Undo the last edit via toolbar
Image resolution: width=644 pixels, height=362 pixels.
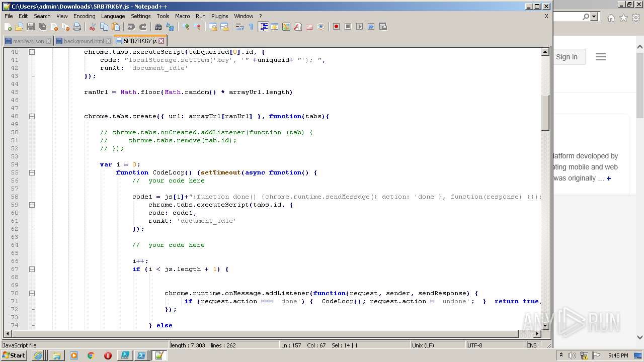click(131, 27)
